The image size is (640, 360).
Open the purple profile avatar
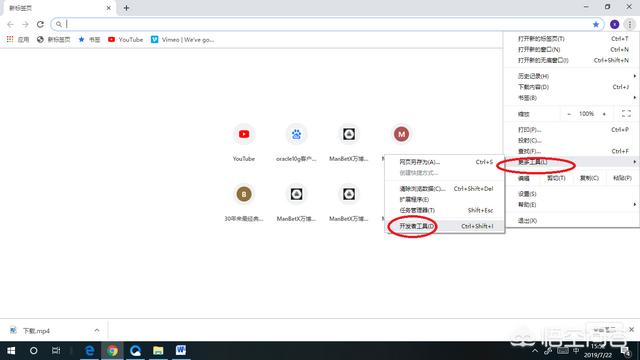point(614,24)
